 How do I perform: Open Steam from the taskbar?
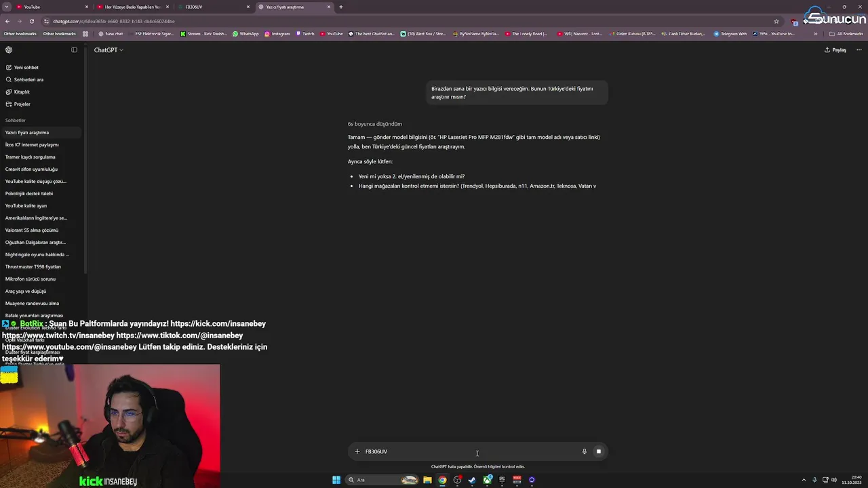coord(472,480)
